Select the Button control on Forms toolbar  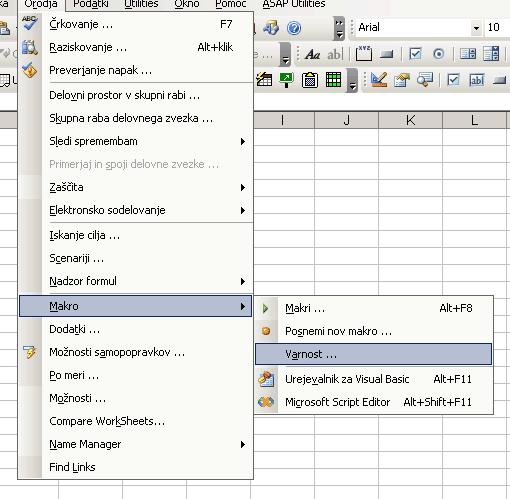click(x=387, y=54)
